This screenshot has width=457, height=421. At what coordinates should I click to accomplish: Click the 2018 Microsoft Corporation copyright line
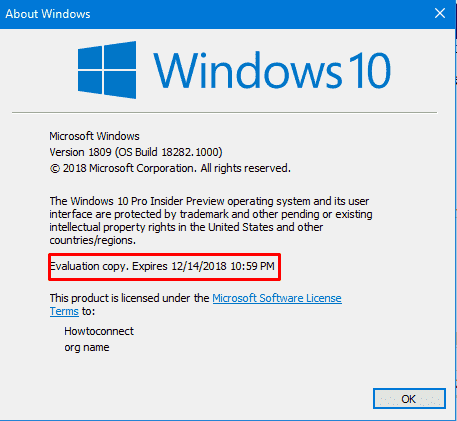[170, 168]
